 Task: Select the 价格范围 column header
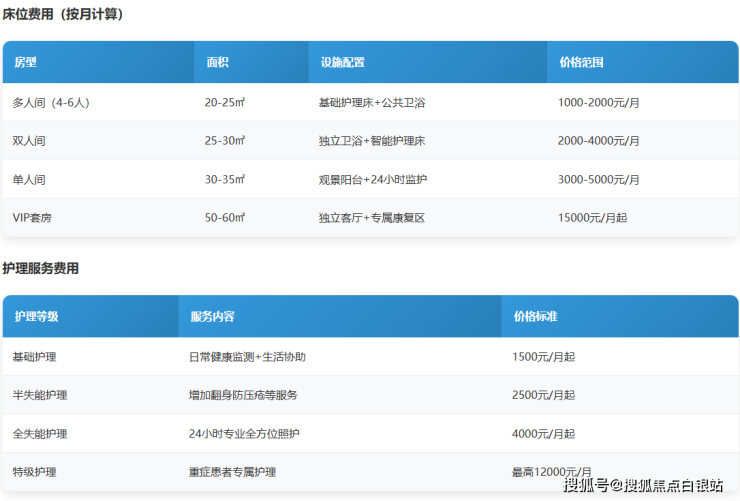pos(581,62)
